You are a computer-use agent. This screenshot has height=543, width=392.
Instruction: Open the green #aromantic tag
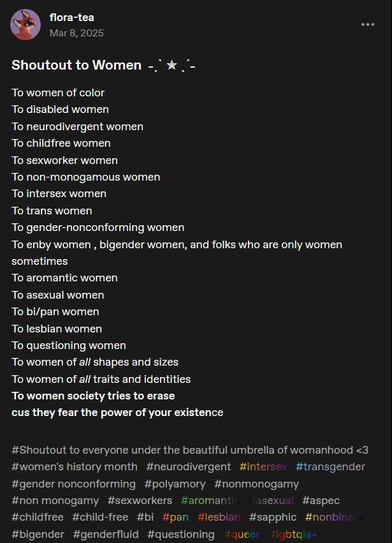pos(210,501)
